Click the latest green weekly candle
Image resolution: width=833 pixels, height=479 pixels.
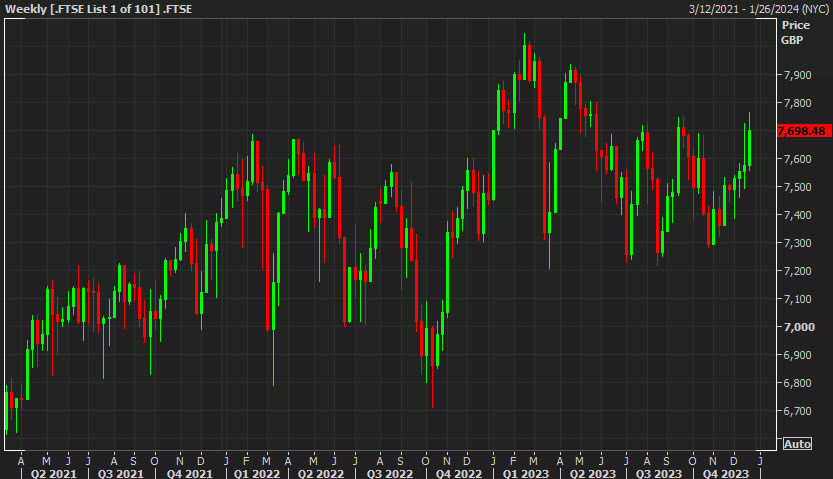pyautogui.click(x=750, y=148)
